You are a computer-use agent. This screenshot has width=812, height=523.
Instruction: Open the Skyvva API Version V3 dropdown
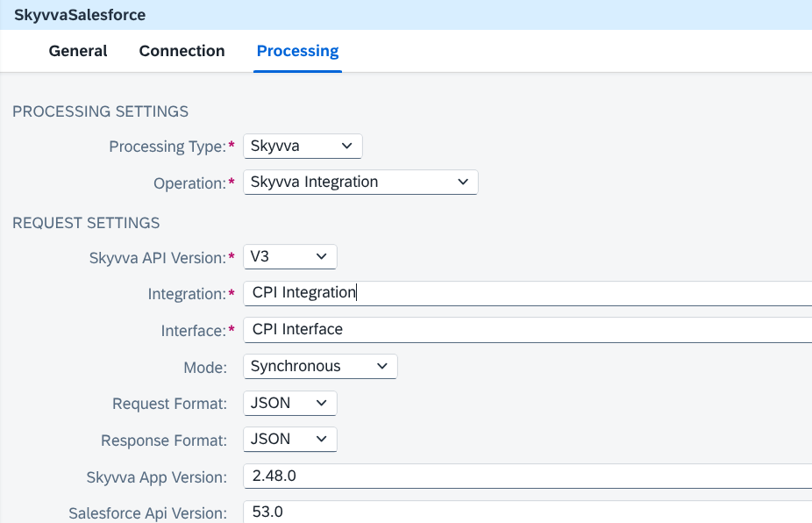click(x=290, y=256)
